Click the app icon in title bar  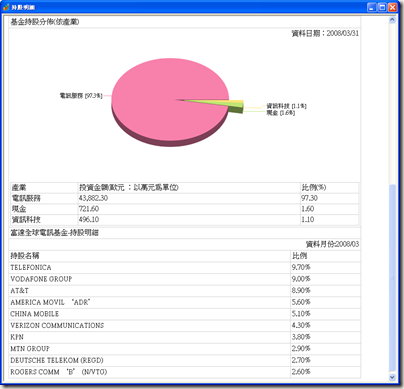(x=6, y=7)
